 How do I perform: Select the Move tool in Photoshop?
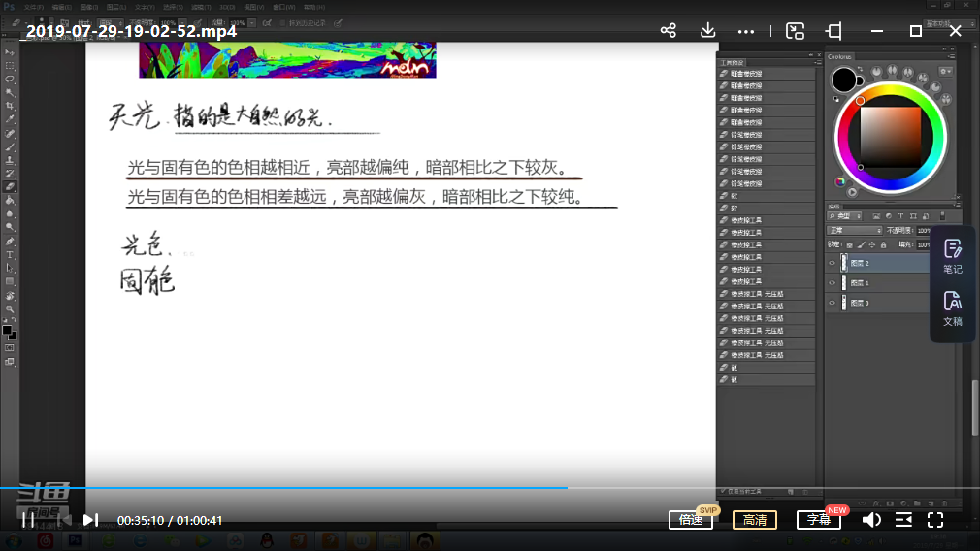pyautogui.click(x=10, y=52)
